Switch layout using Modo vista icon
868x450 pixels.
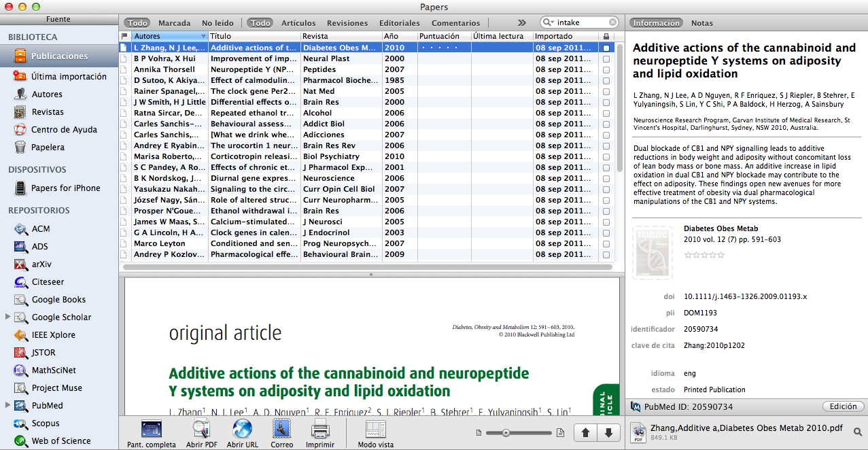coord(375,429)
